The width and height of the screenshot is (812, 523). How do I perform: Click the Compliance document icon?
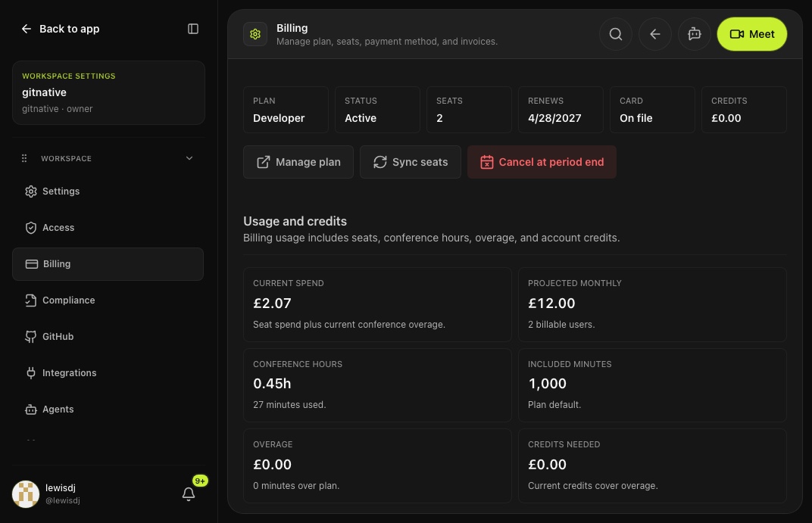coord(31,300)
